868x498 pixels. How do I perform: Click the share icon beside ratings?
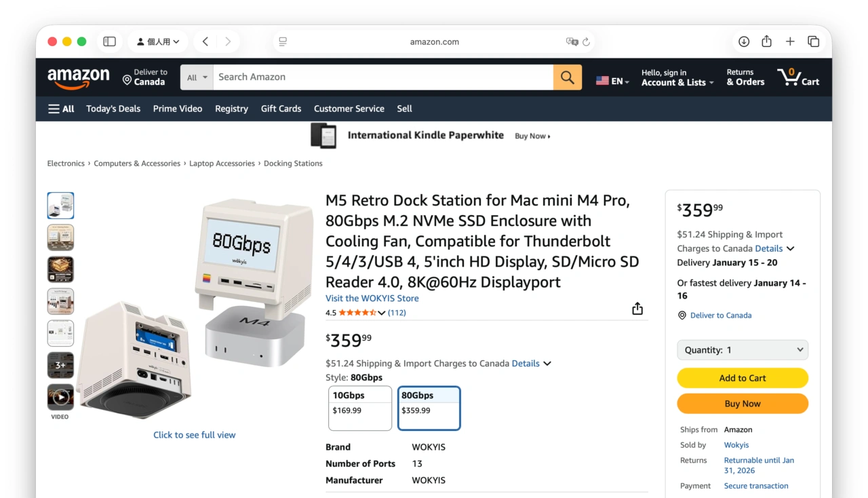(x=637, y=309)
